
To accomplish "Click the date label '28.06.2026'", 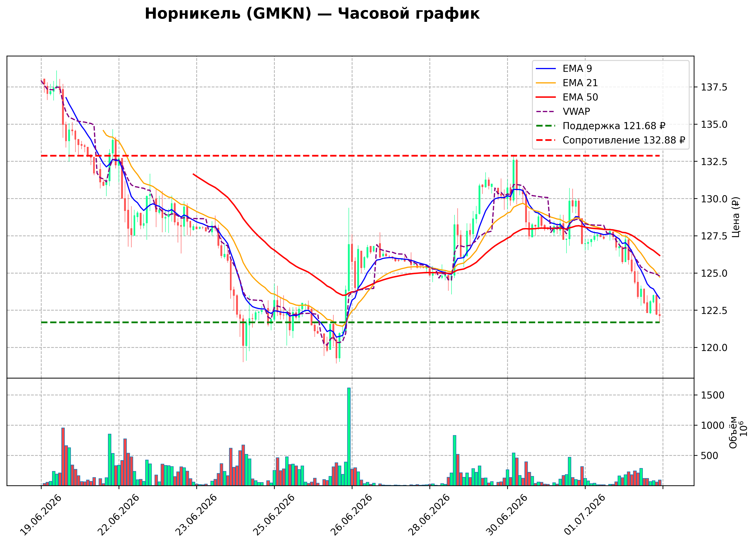I will pyautogui.click(x=429, y=515).
